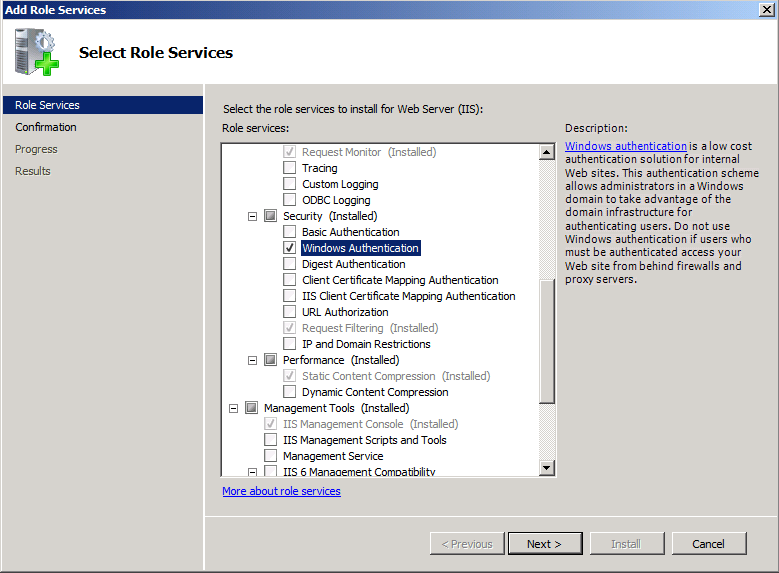Image resolution: width=779 pixels, height=573 pixels.
Task: Select the Confirmation step in sidebar
Action: coord(46,127)
